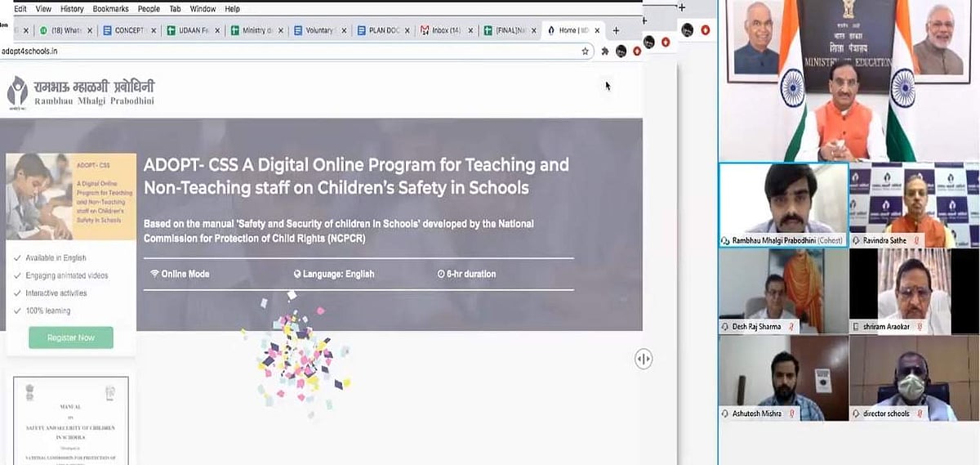Select the Ministry of Education speaker video
This screenshot has width=980, height=465.
pos(849,80)
